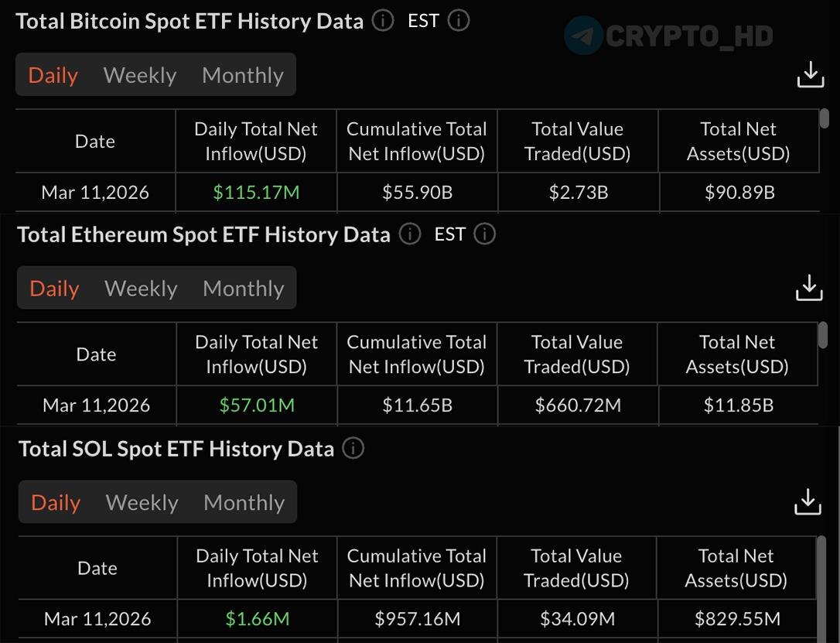Switch Bitcoin ETF table to Monthly view
840x643 pixels.
[x=243, y=75]
